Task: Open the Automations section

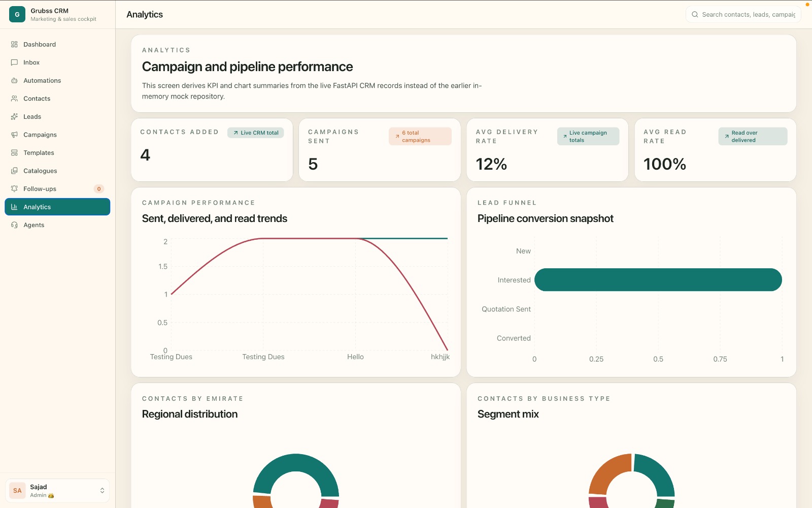Action: point(57,80)
